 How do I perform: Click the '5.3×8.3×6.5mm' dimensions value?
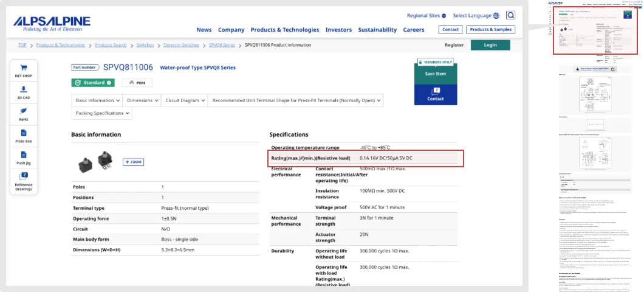tap(178, 250)
